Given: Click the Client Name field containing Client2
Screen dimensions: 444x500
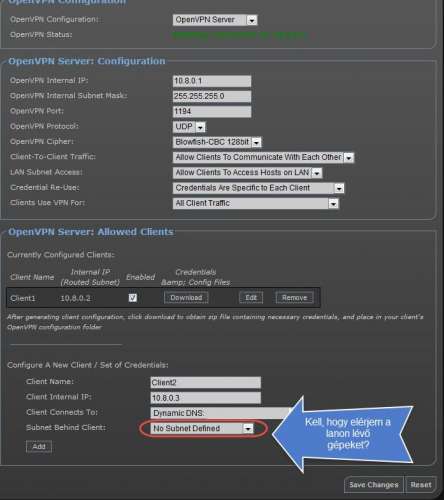Looking at the screenshot, I should tap(205, 383).
